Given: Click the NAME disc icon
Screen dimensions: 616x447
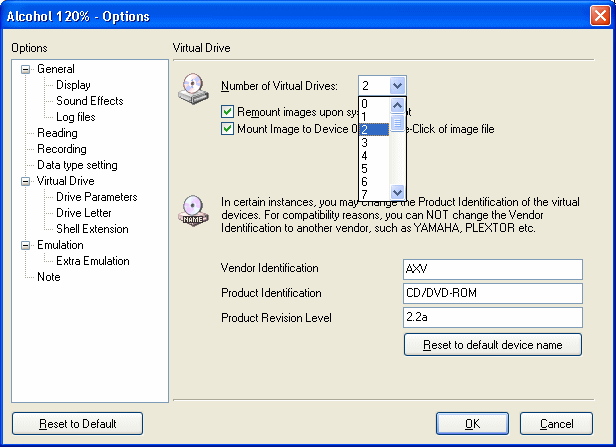Looking at the screenshot, I should (193, 211).
